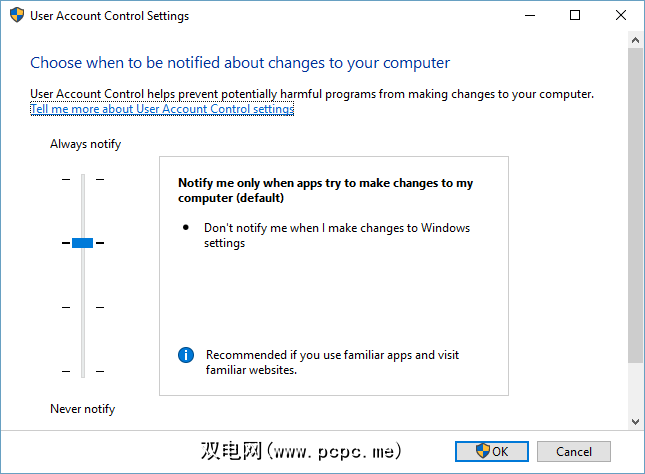The image size is (645, 474).
Task: Click the 'Choose when to be notified' heading
Action: 240,62
